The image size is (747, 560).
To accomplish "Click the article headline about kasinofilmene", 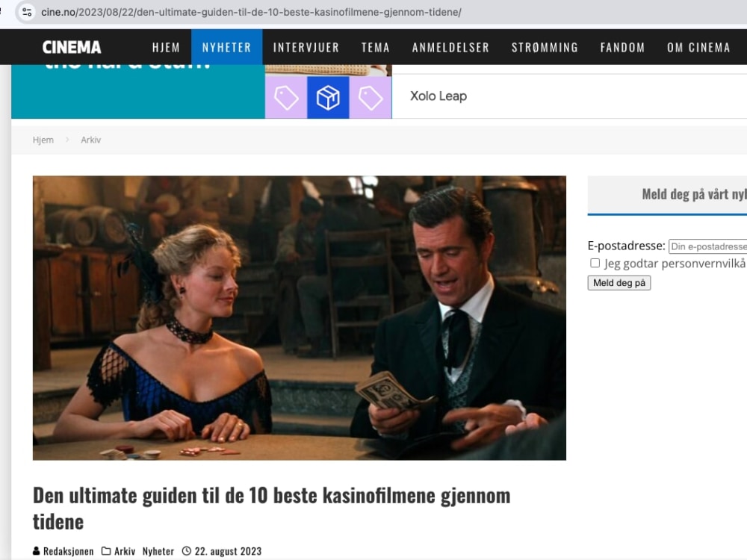I will [x=271, y=508].
